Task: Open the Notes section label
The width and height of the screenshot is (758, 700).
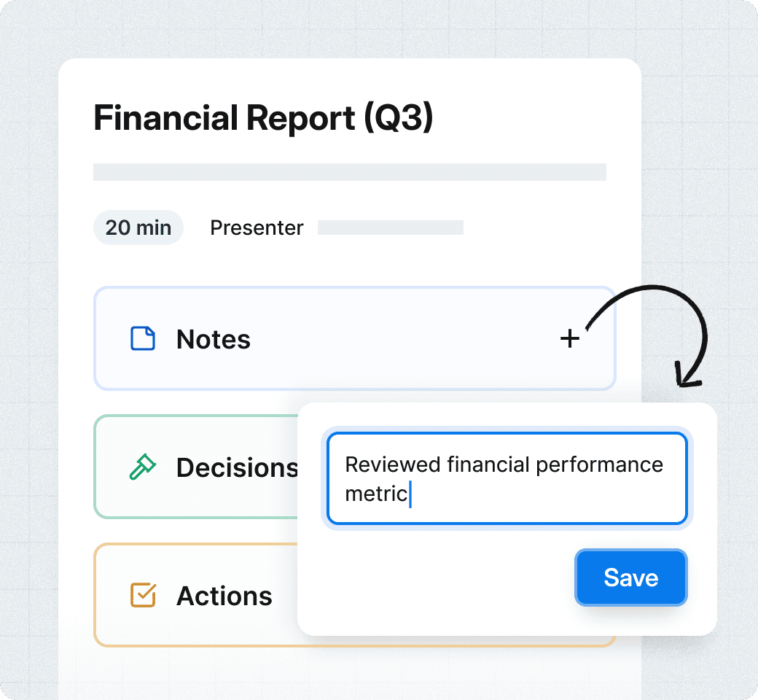Action: tap(214, 339)
